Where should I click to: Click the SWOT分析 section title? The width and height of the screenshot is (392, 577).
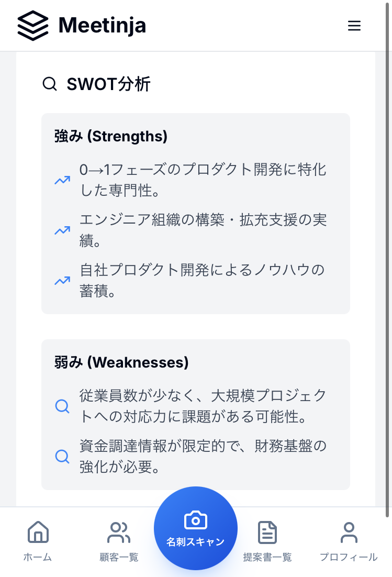[109, 84]
